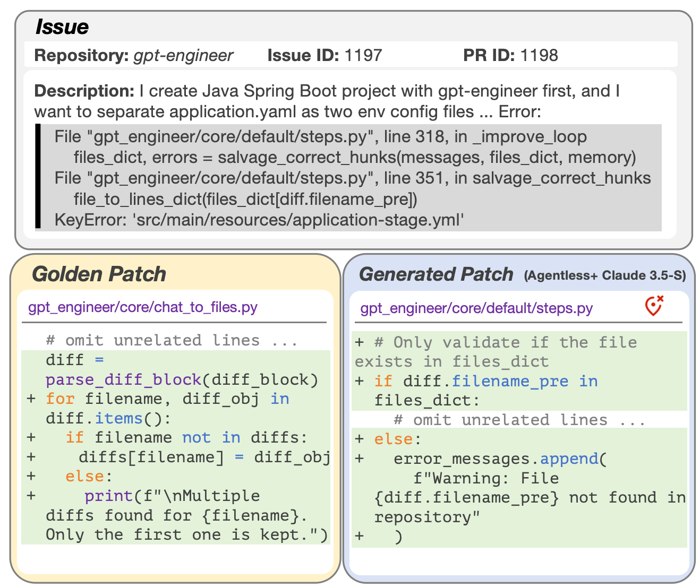Click the salvage_correct_hunks(messages, files_dict, memory) line

(x=355, y=158)
